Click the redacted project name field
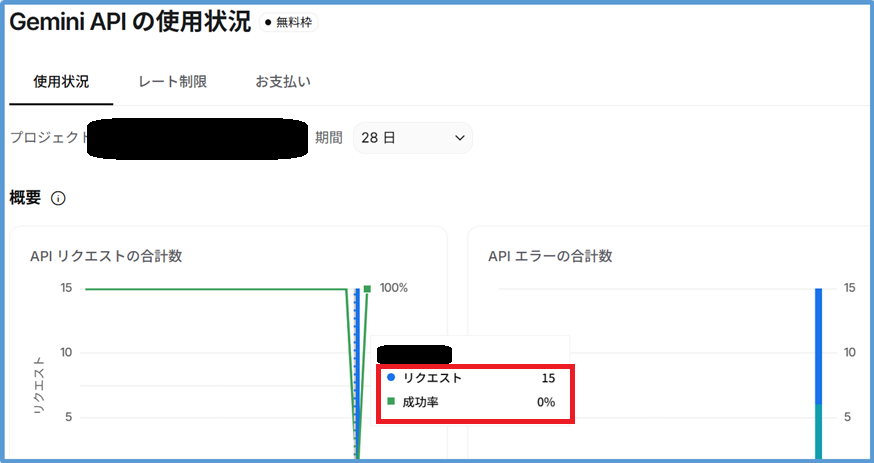The width and height of the screenshot is (874, 463). point(197,138)
